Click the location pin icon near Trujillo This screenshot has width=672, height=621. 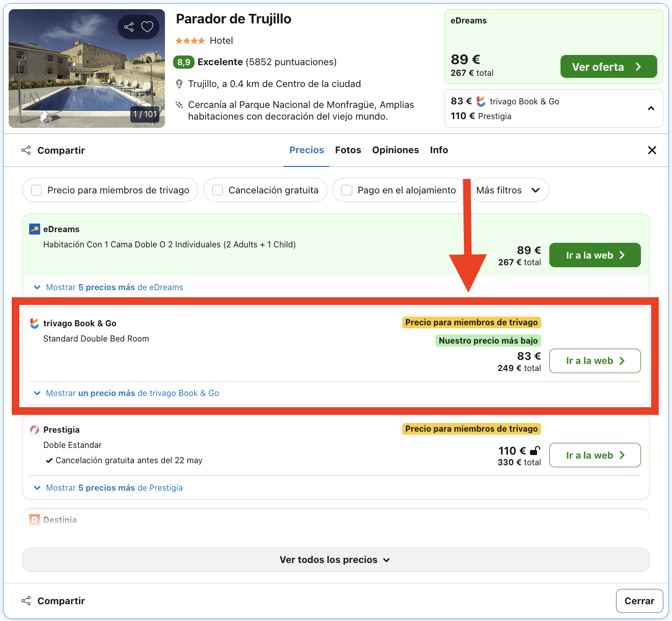click(x=179, y=83)
